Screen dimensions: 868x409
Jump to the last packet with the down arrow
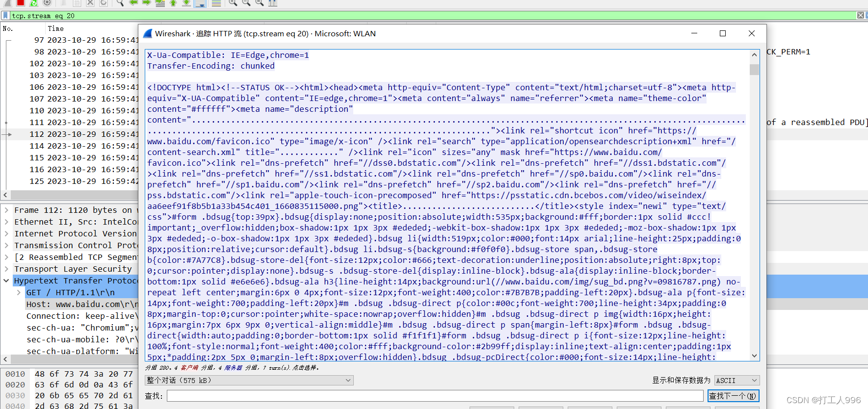coord(186,3)
